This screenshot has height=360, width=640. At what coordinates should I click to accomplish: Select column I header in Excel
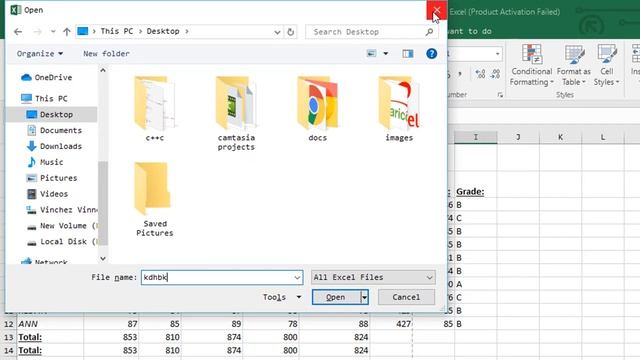[476, 138]
